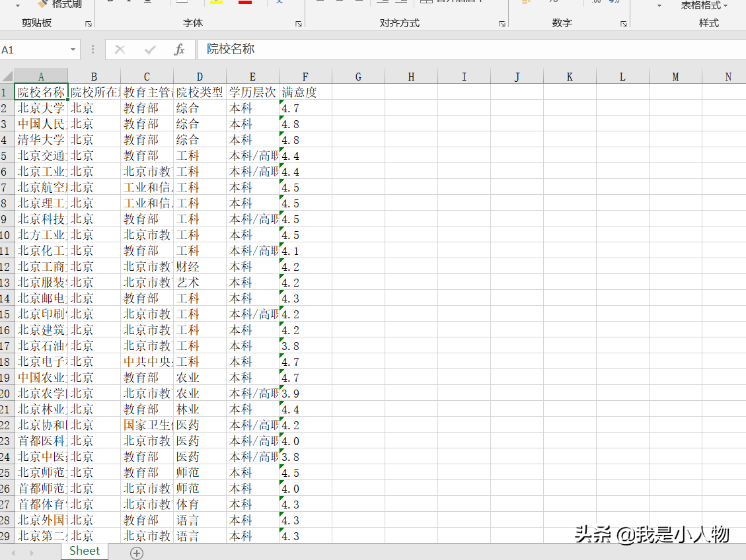Screen dimensions: 746x560
Task: Click the previous sheet navigation arrow
Action: click(x=13, y=553)
